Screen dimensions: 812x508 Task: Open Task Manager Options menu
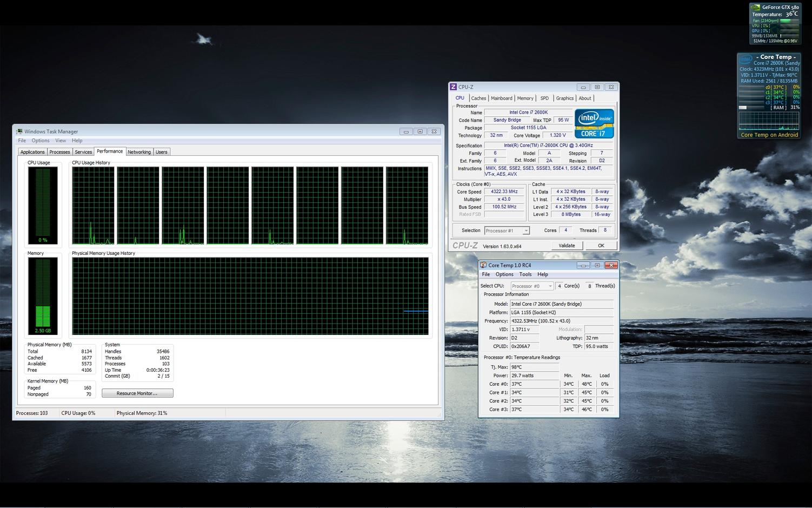(x=41, y=141)
